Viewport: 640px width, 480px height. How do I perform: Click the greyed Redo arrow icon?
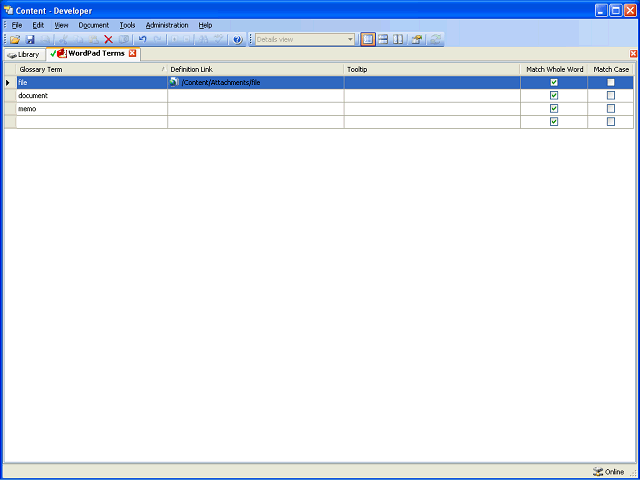[x=158, y=40]
